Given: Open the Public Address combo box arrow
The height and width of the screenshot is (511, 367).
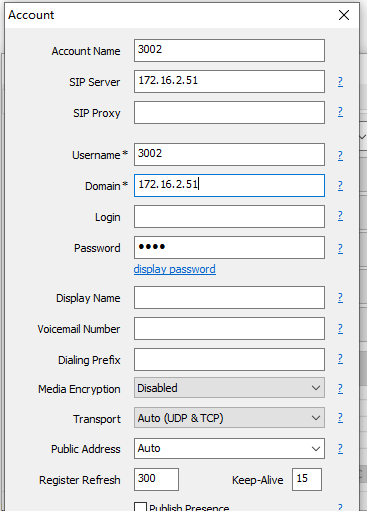Looking at the screenshot, I should pyautogui.click(x=316, y=449).
